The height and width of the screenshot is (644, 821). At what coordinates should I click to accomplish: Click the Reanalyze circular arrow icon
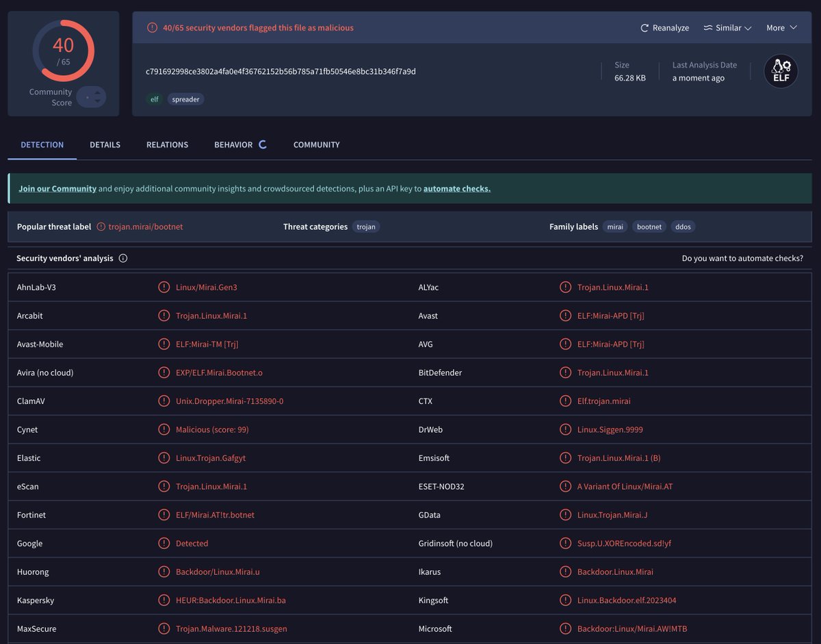(x=644, y=28)
